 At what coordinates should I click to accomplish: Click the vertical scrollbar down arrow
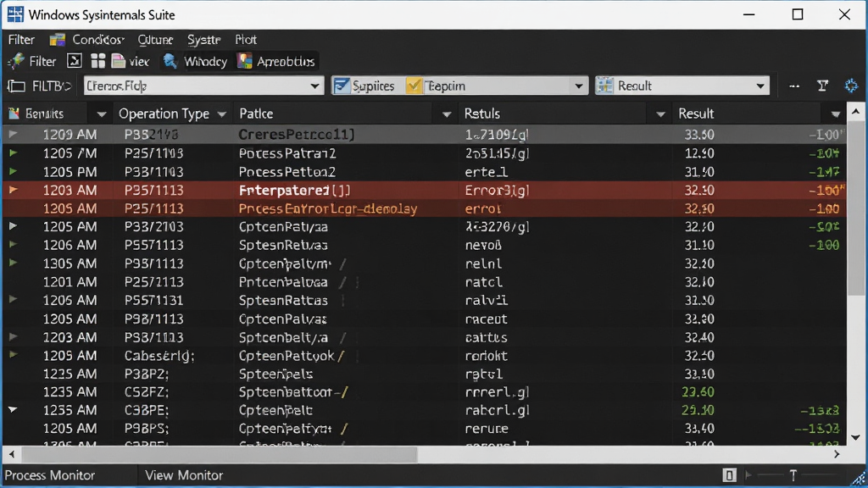856,438
